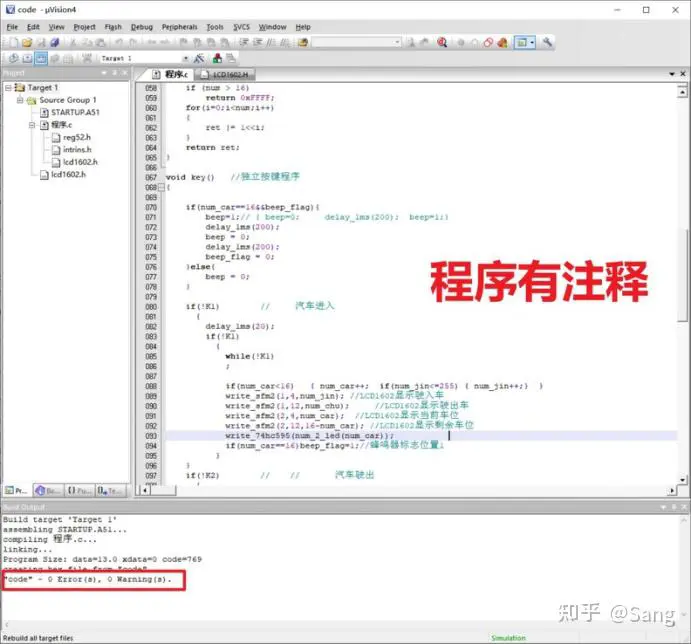Click the New file toolbar icon
The width and height of the screenshot is (691, 644).
pyautogui.click(x=14, y=42)
